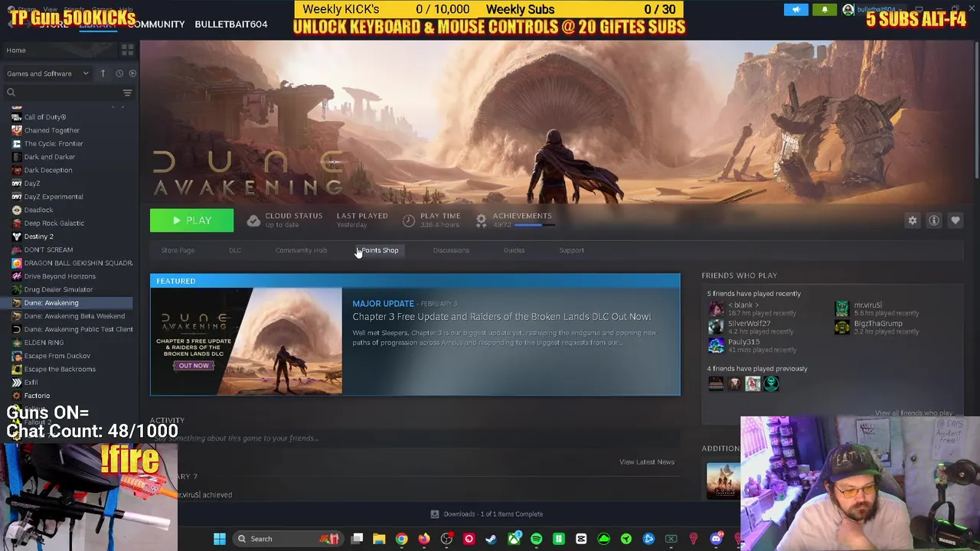This screenshot has height=551, width=980.
Task: Open Spotify from the taskbar
Action: tap(536, 539)
